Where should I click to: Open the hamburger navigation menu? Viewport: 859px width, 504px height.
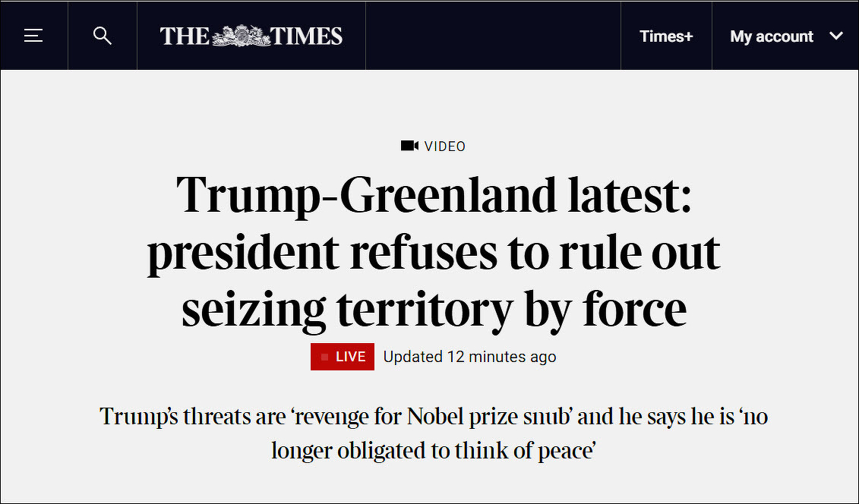pyautogui.click(x=33, y=36)
